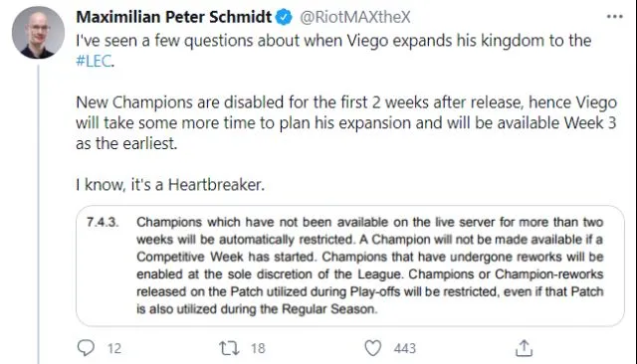Screen dimensions: 637x364
Task: View the 12 replies count
Action: pos(114,348)
